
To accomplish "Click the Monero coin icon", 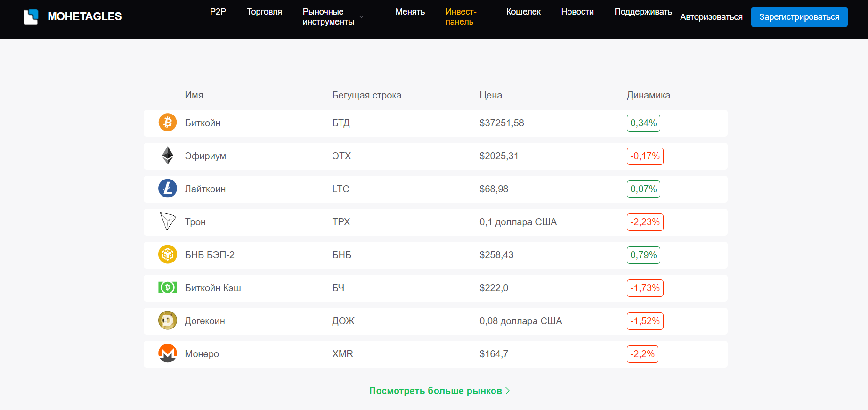I will 168,353.
